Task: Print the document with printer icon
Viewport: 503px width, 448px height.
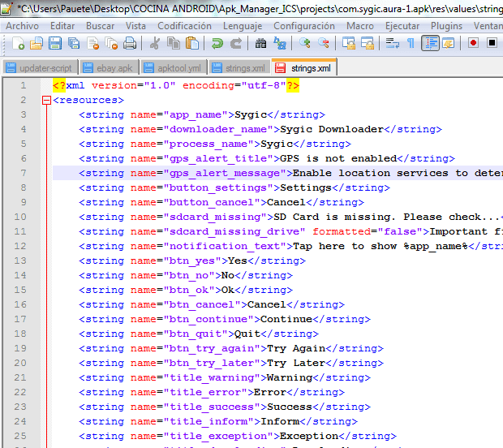Action: (x=130, y=43)
